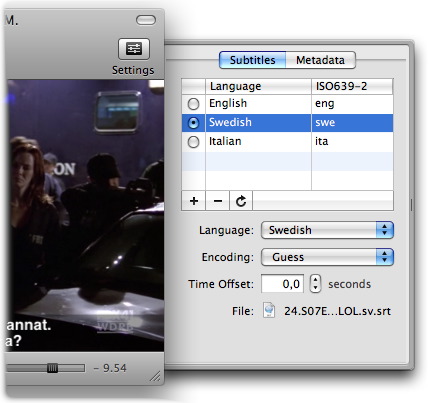
Task: Open the Language dropdown showing Swedish
Action: tap(327, 230)
